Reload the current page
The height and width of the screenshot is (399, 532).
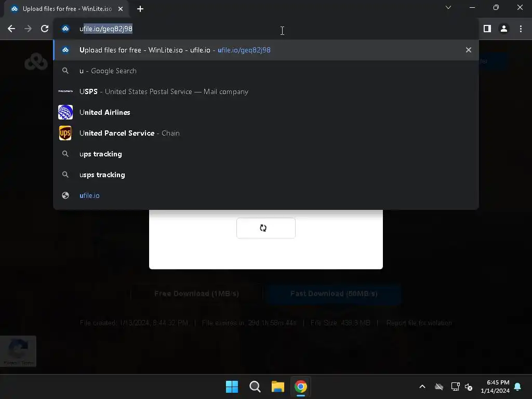[45, 29]
